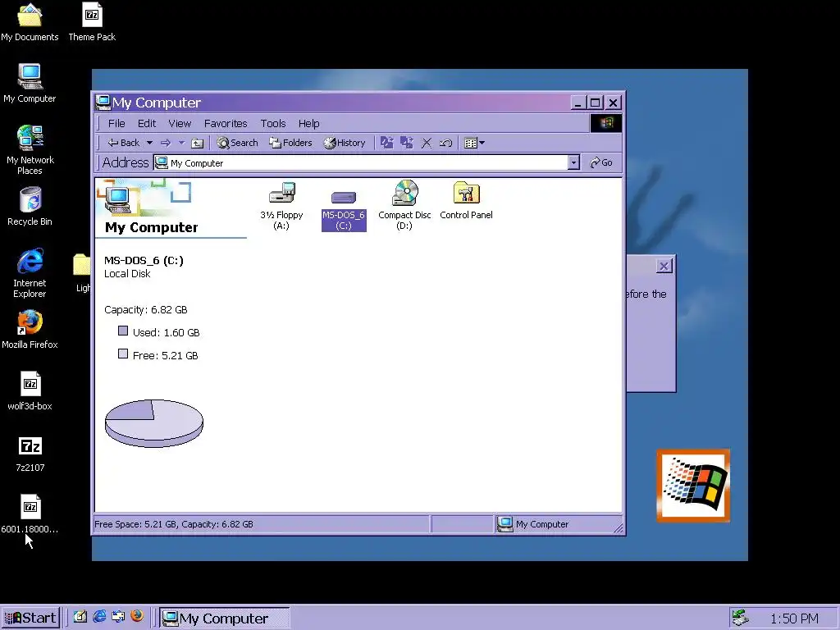Image resolution: width=840 pixels, height=630 pixels.
Task: Launch Internet Explorer from Quick Launch
Action: pyautogui.click(x=99, y=617)
